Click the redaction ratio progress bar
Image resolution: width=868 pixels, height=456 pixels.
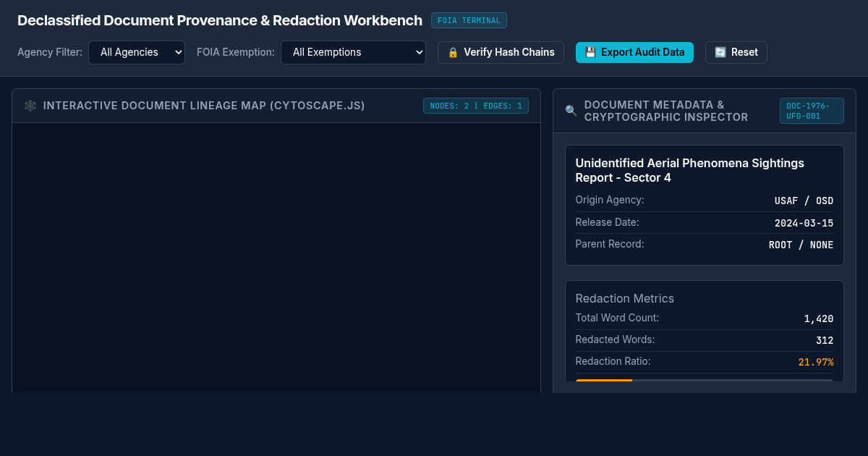pos(705,380)
